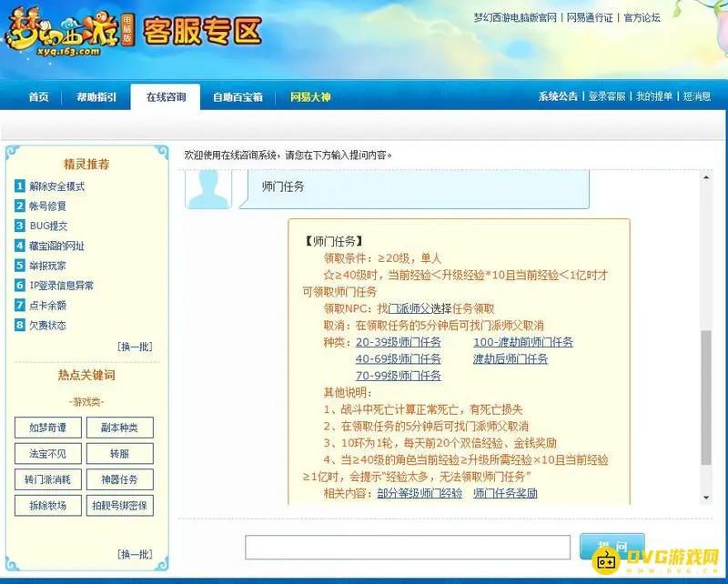This screenshot has width=728, height=584.
Task: Open 100-渡劫前师门任务 link
Action: pyautogui.click(x=523, y=342)
